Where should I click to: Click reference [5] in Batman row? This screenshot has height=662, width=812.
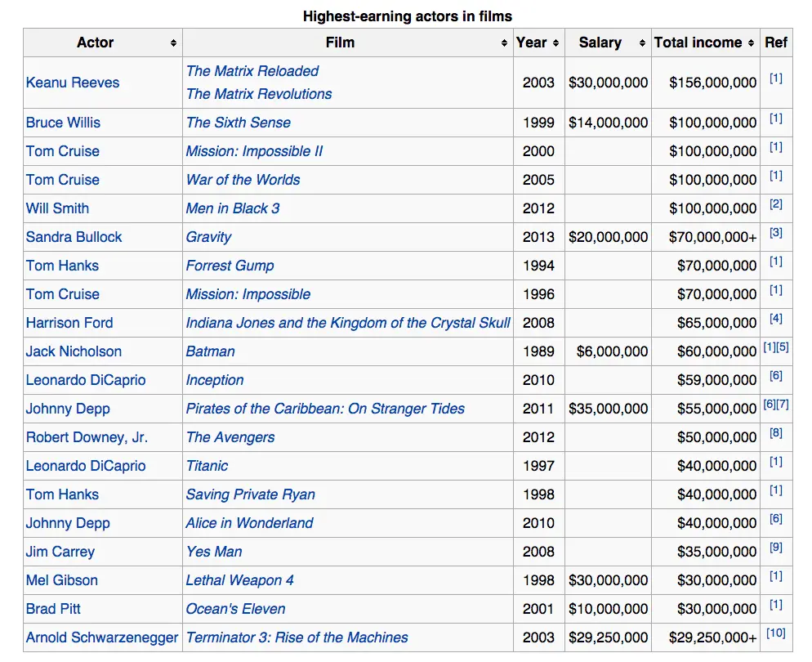pyautogui.click(x=783, y=347)
